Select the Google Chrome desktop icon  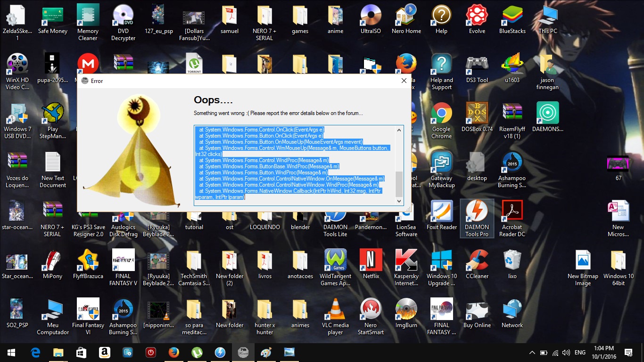[441, 121]
